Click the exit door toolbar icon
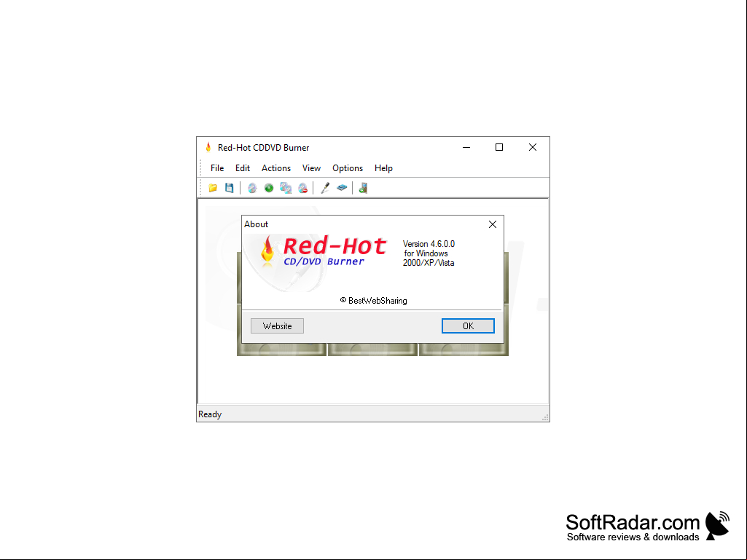 [x=363, y=188]
